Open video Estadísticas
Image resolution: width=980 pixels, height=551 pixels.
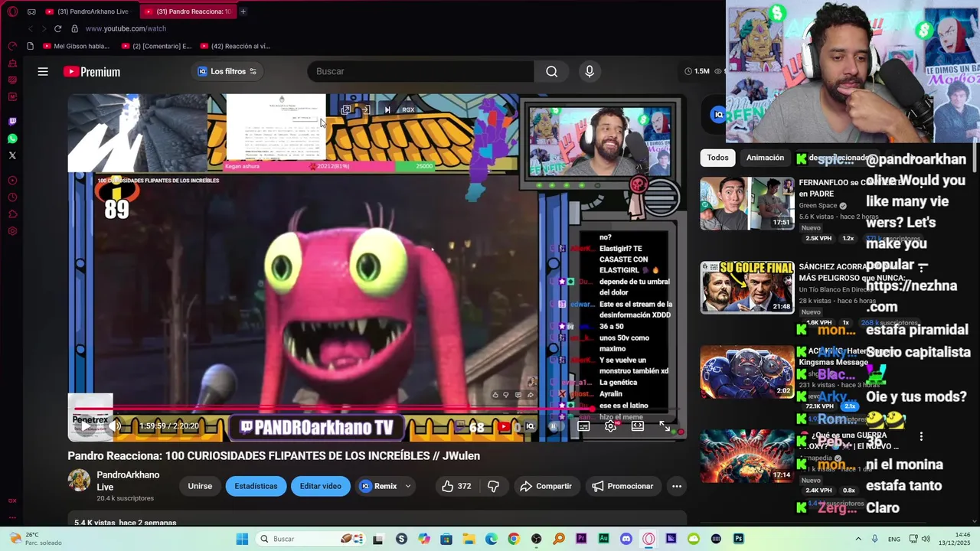[256, 486]
